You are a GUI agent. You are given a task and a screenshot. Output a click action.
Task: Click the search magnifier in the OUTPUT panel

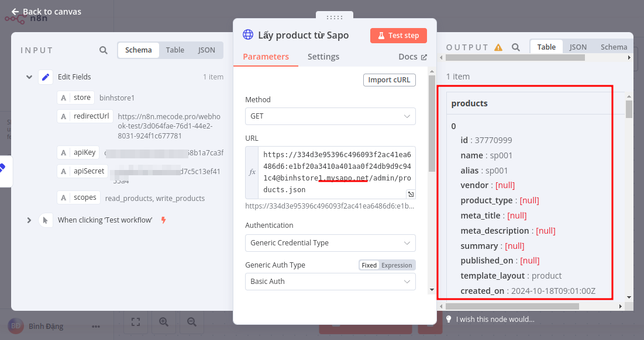click(516, 47)
